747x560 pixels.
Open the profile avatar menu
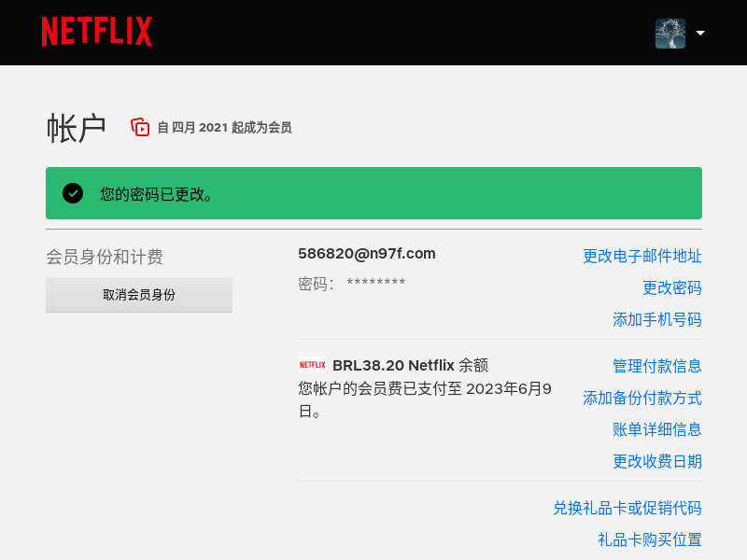click(670, 34)
